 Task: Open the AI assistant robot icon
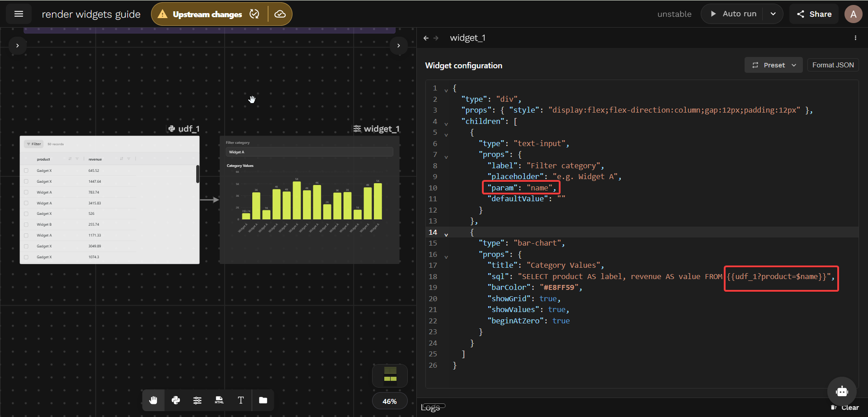click(x=842, y=391)
